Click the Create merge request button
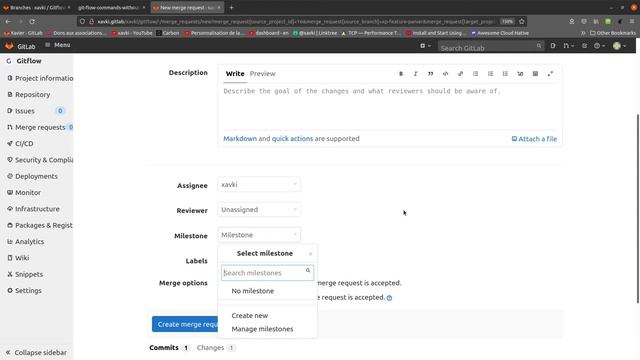 (x=185, y=324)
